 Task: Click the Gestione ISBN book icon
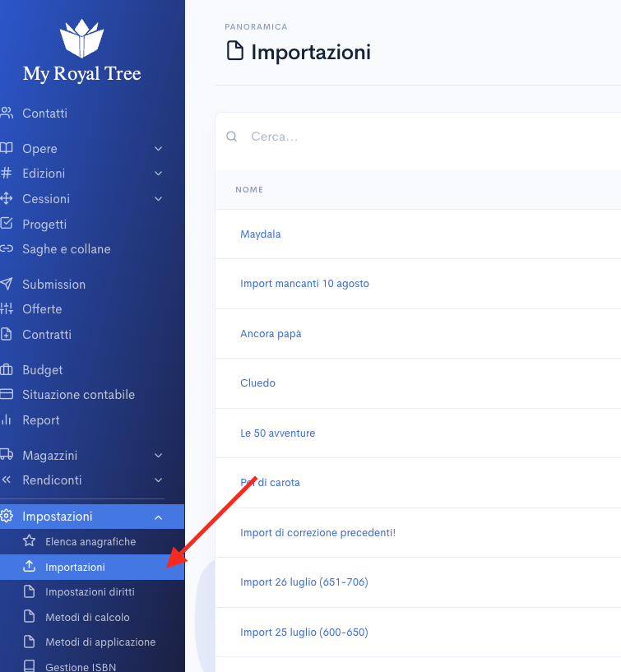[29, 666]
